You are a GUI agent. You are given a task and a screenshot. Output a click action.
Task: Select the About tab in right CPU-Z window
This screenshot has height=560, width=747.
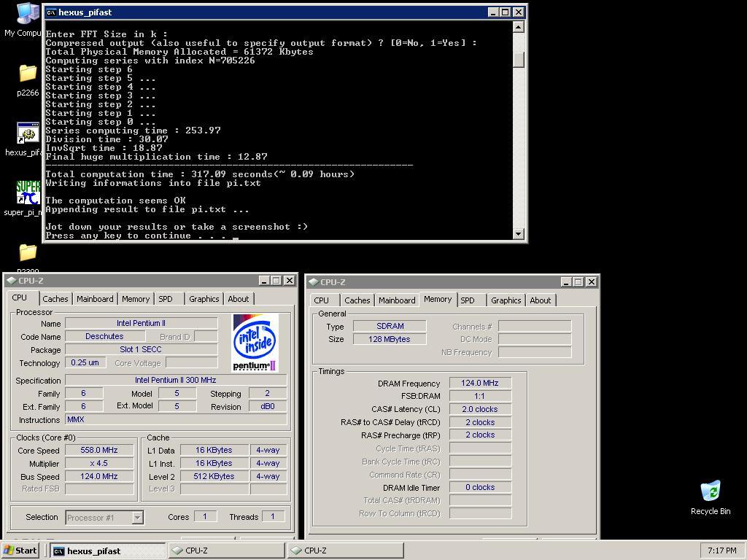click(x=541, y=300)
